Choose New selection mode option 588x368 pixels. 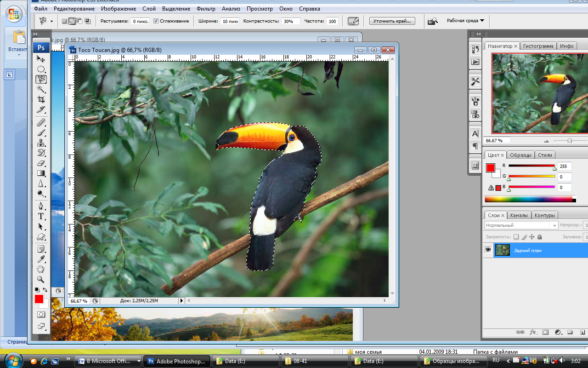(64, 21)
